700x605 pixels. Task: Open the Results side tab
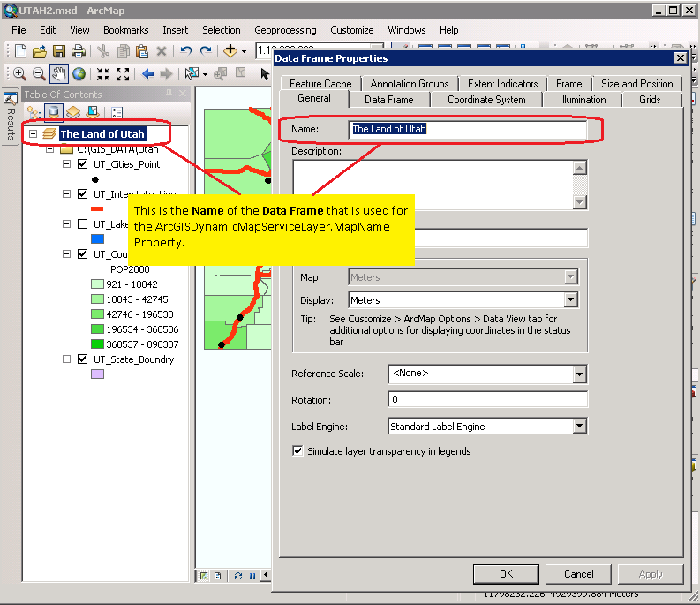point(11,117)
